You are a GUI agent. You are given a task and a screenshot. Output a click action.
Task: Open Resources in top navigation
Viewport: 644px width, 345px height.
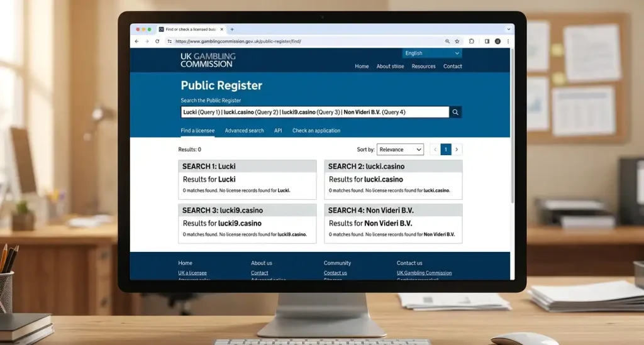click(423, 67)
